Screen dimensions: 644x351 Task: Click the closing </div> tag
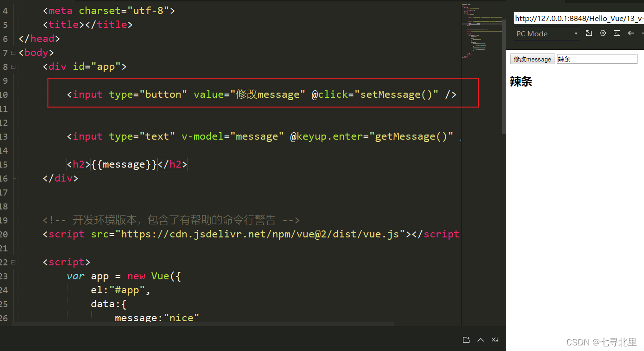point(60,178)
